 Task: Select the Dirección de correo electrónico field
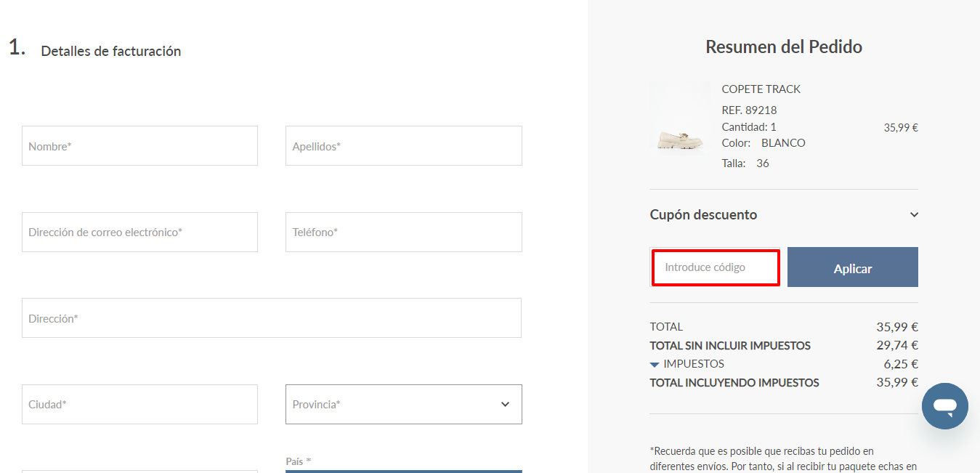pyautogui.click(x=139, y=233)
